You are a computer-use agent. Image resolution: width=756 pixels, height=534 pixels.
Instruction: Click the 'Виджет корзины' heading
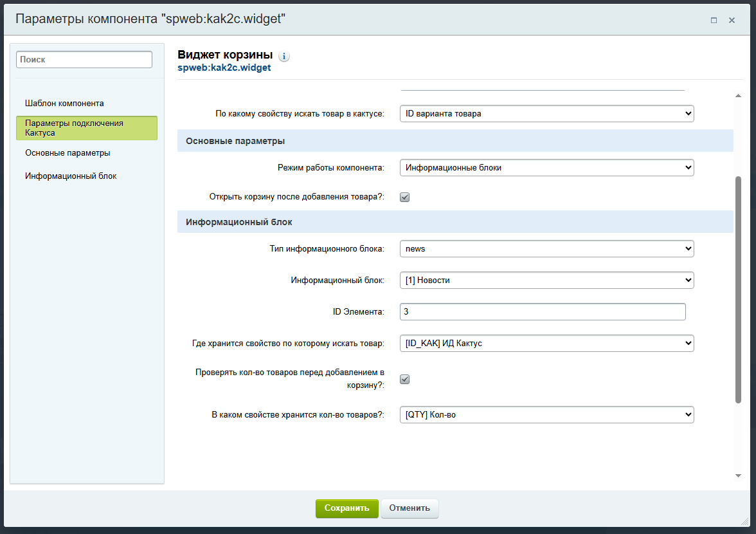225,55
